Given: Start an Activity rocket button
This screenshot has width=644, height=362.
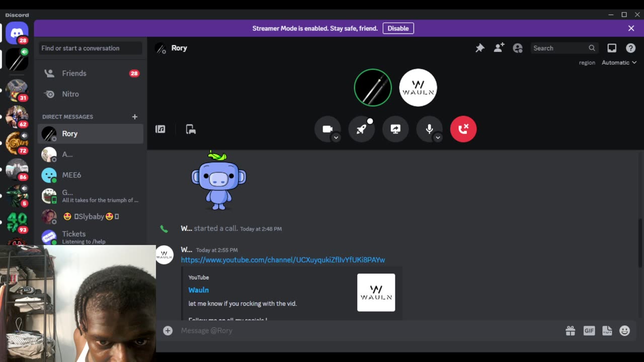Looking at the screenshot, I should pyautogui.click(x=361, y=129).
